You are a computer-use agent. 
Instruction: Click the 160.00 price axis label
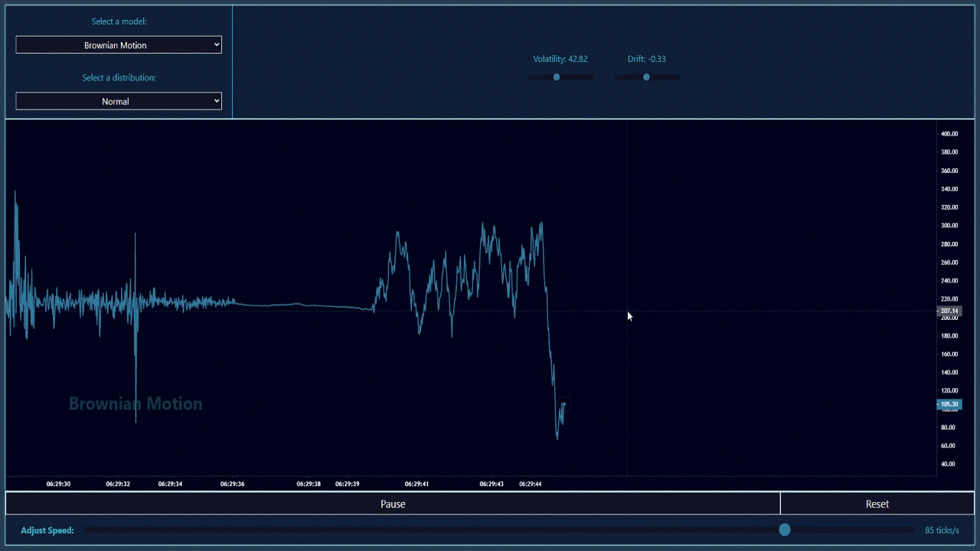[949, 354]
